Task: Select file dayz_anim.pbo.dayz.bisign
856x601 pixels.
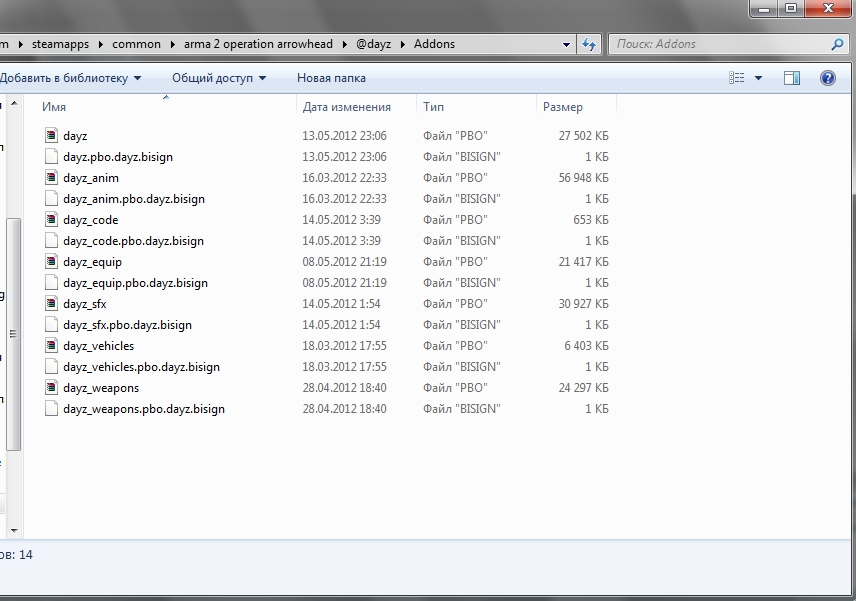Action: tap(134, 199)
